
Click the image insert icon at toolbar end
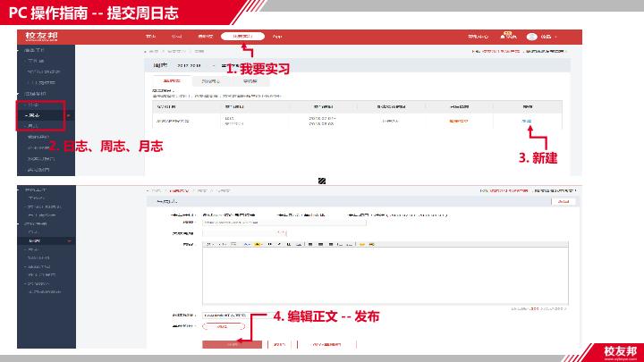[x=371, y=243]
